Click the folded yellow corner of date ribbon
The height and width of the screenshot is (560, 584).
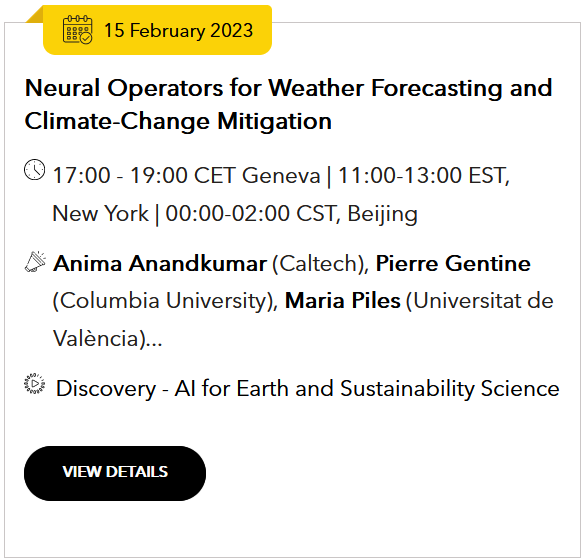(x=34, y=14)
